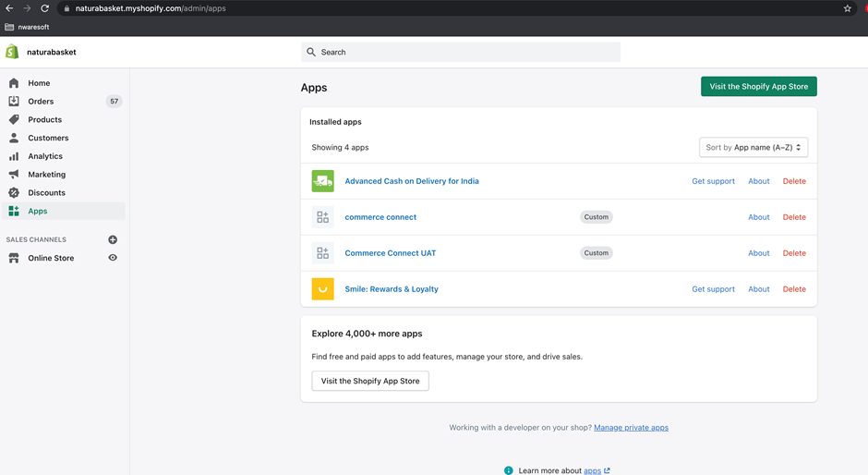868x475 pixels.
Task: Open Analytics from the left navigation
Action: [44, 156]
